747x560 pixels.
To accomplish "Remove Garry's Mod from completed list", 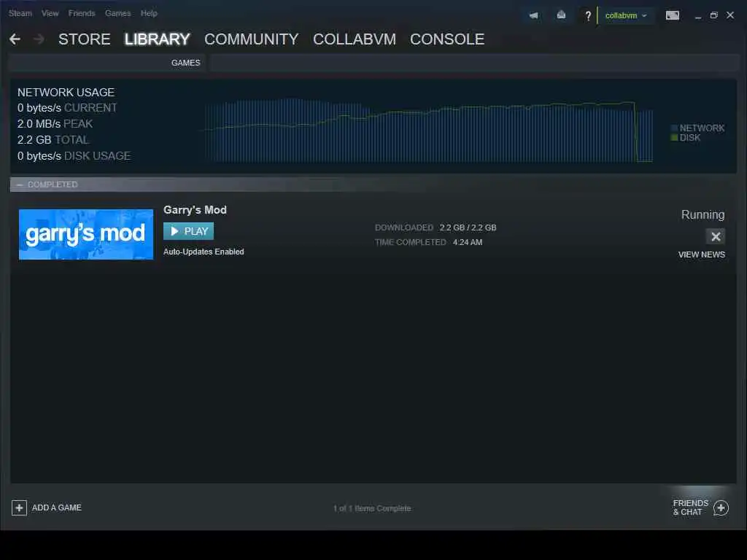I will tap(715, 236).
